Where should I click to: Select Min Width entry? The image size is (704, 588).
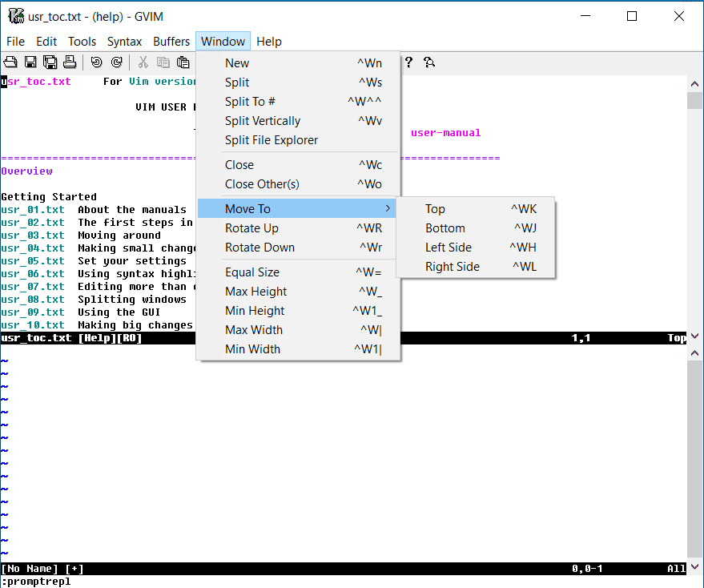(298, 349)
